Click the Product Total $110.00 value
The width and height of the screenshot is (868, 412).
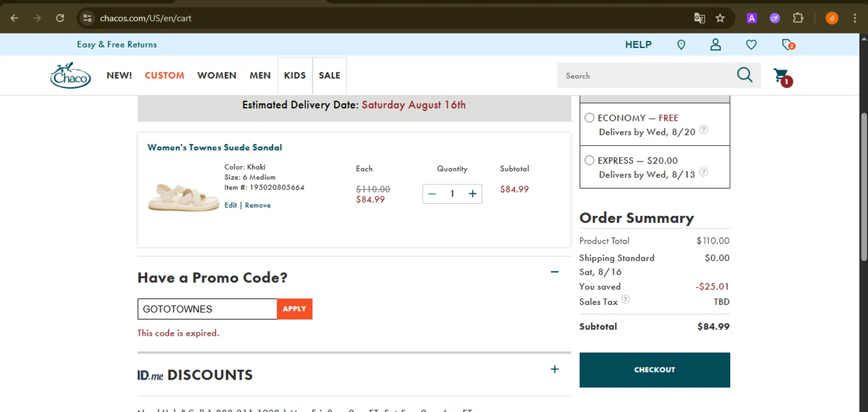[713, 241]
